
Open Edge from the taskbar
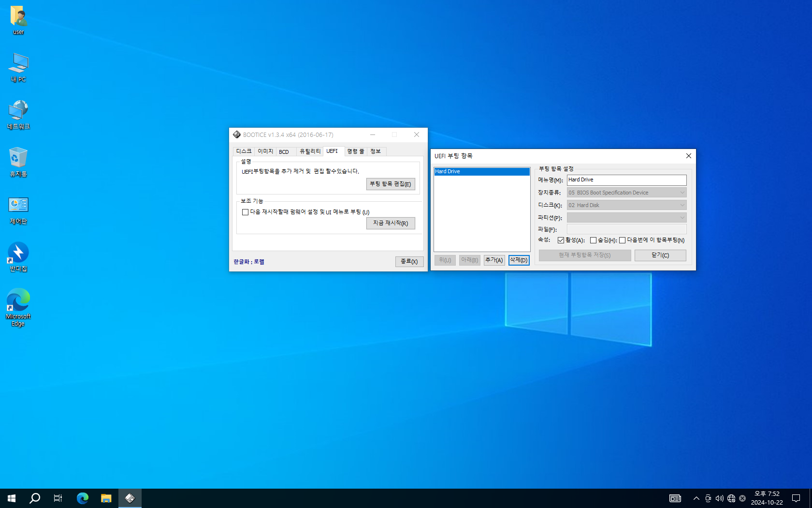pyautogui.click(x=83, y=498)
